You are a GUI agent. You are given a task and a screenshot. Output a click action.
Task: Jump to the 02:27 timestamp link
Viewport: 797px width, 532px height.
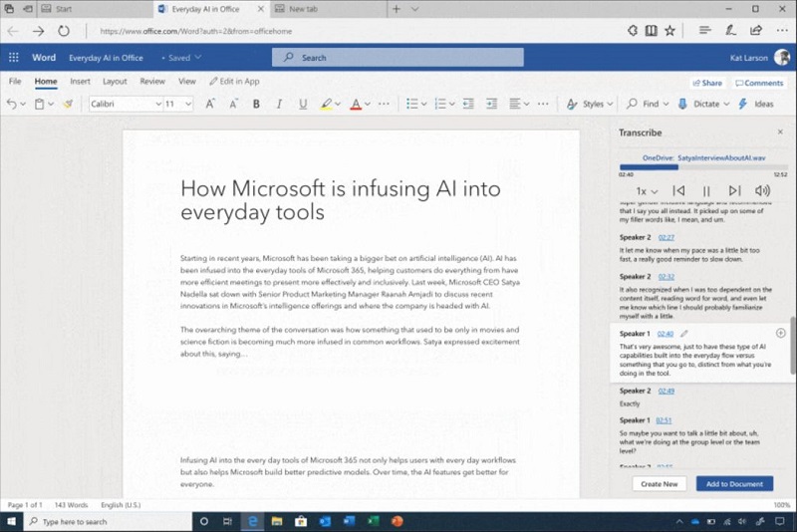(666, 237)
